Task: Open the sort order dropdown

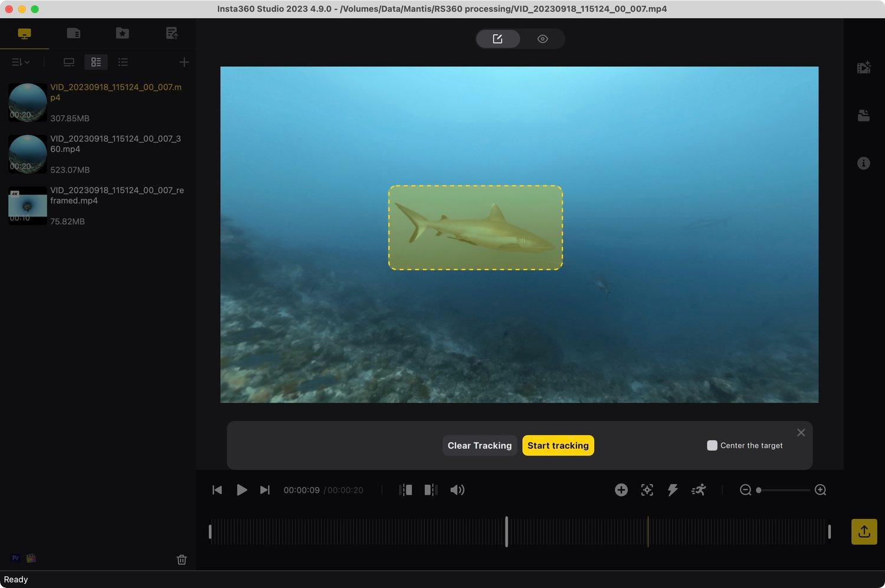Action: click(21, 62)
